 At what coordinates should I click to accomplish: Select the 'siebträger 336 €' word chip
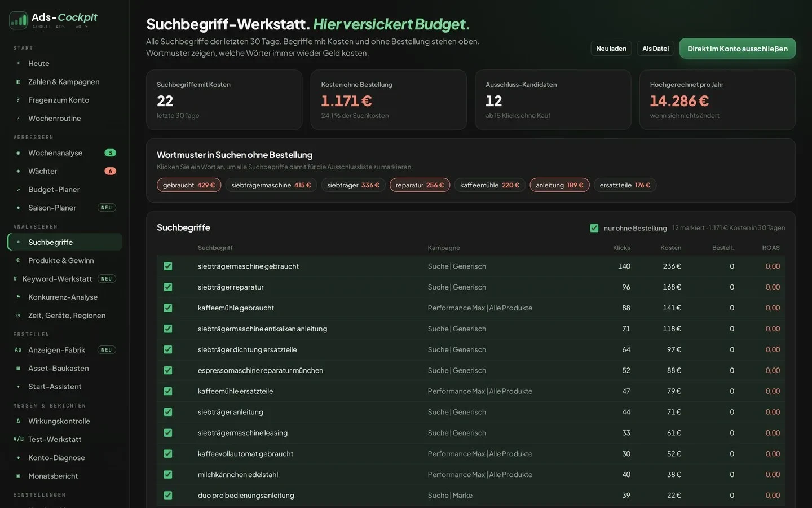coord(354,185)
